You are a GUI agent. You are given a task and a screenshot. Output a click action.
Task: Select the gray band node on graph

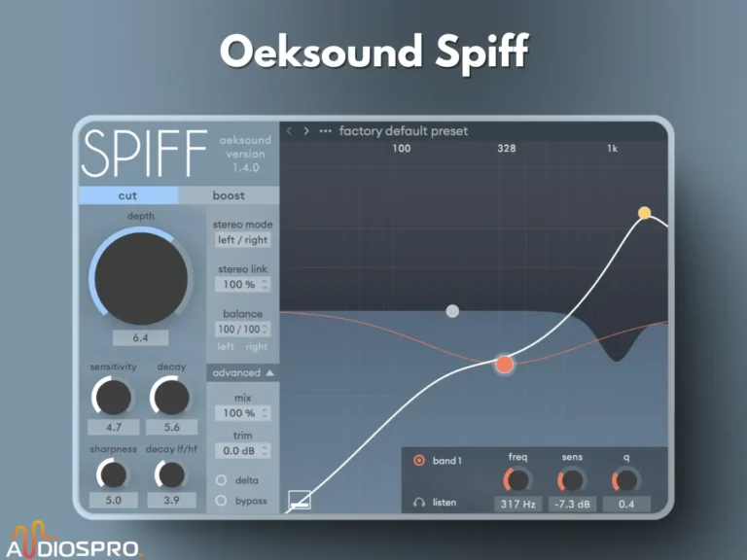(451, 311)
